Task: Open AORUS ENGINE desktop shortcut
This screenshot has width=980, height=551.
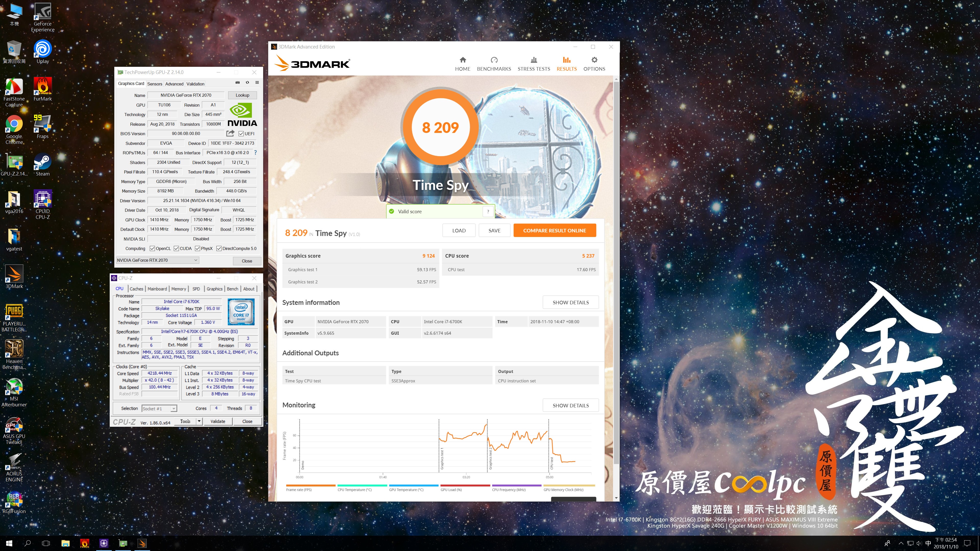Action: click(14, 467)
